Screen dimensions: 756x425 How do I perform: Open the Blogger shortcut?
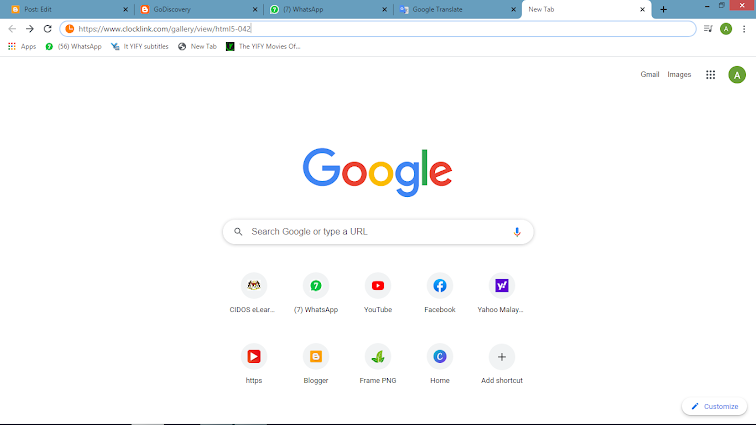click(x=316, y=364)
